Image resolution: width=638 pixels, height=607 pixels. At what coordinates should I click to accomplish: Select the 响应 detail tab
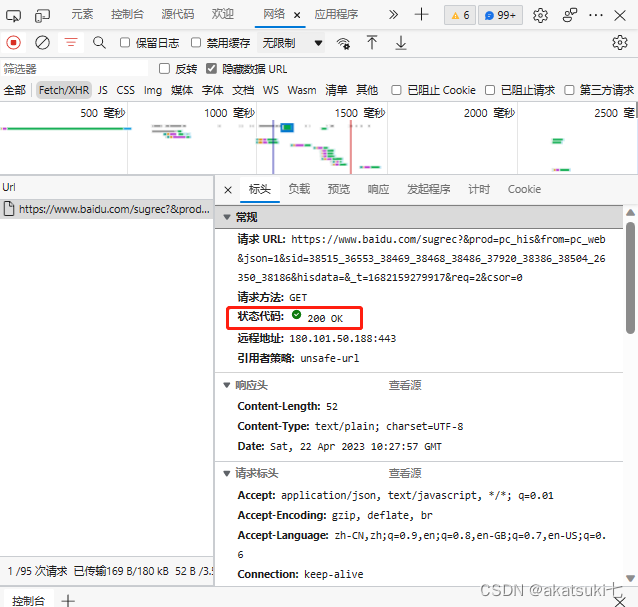pyautogui.click(x=378, y=189)
